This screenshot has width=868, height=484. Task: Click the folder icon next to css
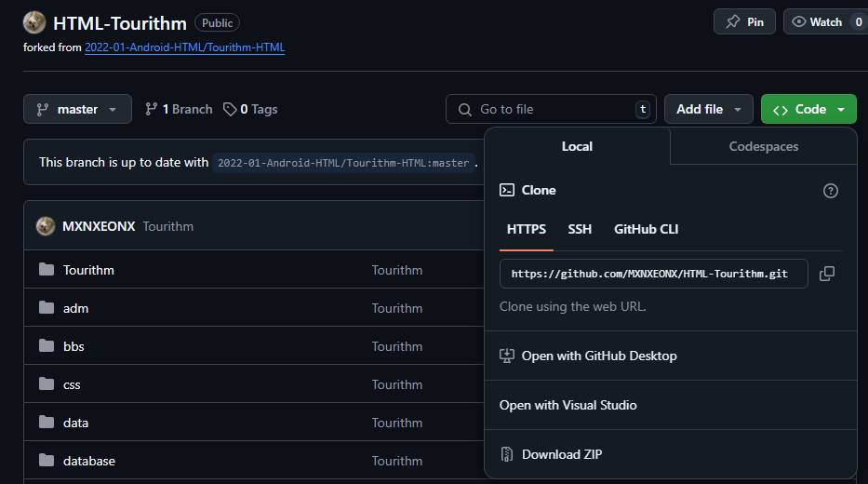(x=47, y=383)
